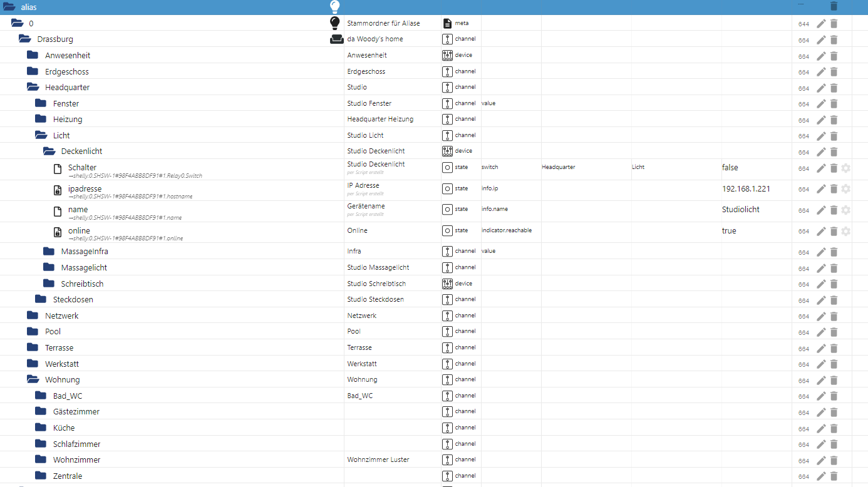Viewport: 868px width, 487px height.
Task: Open settings gear for the online state
Action: click(845, 231)
